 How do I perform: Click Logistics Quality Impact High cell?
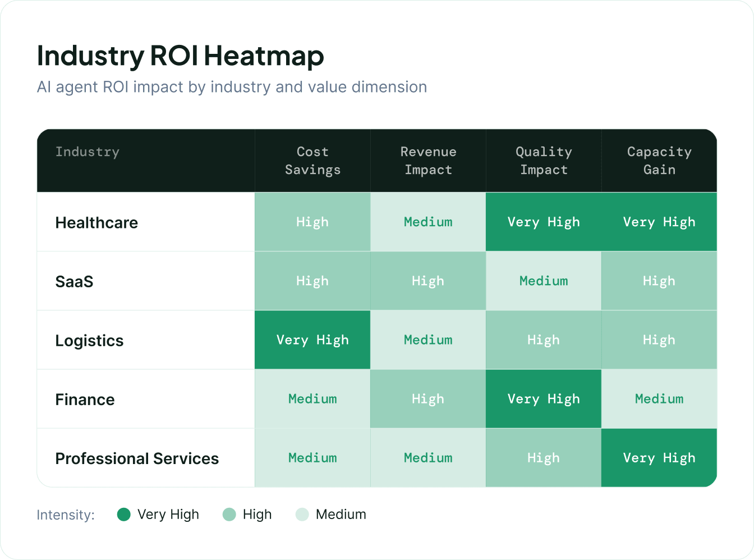tap(544, 339)
